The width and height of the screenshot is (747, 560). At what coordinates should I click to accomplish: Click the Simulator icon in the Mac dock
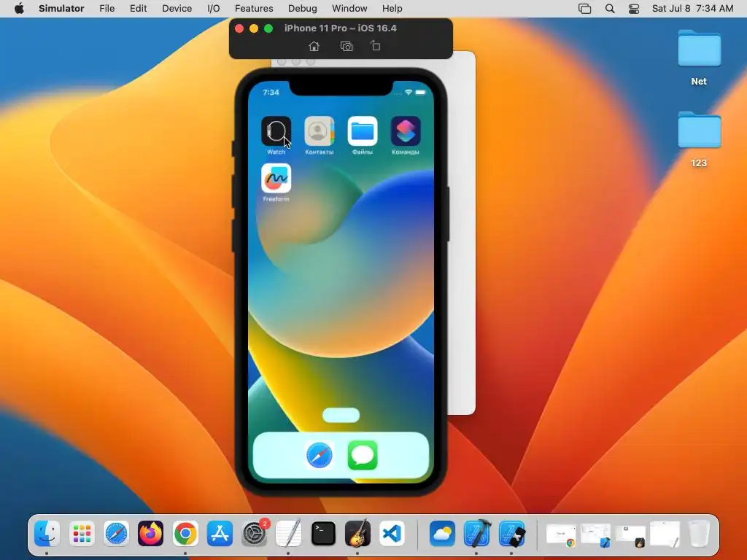511,533
